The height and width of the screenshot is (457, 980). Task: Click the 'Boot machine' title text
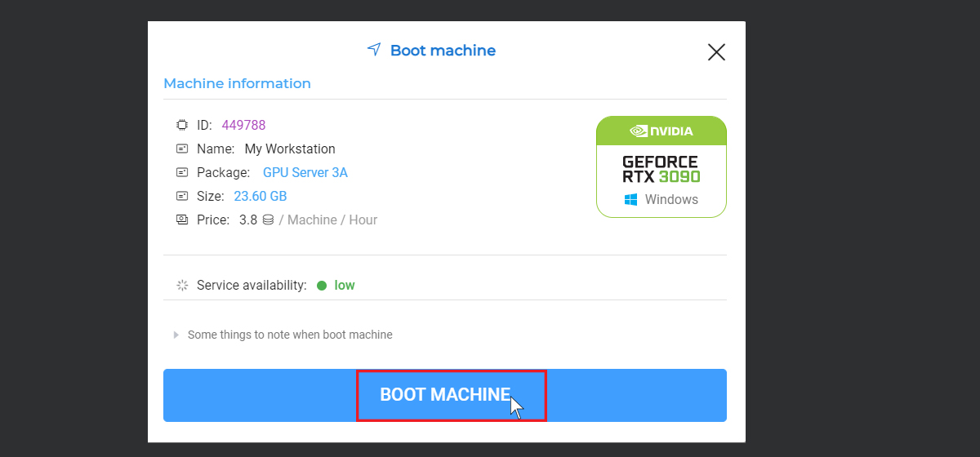(x=443, y=51)
